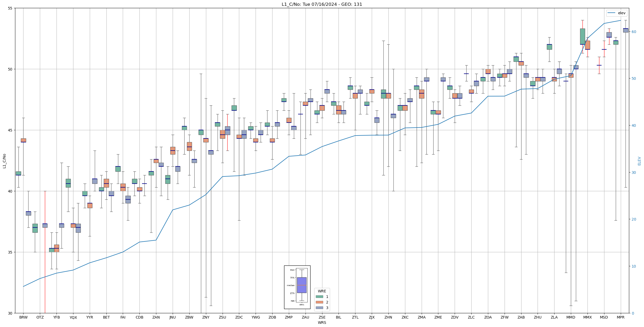
Task: Click the ZTL x-axis label
Action: (355, 317)
